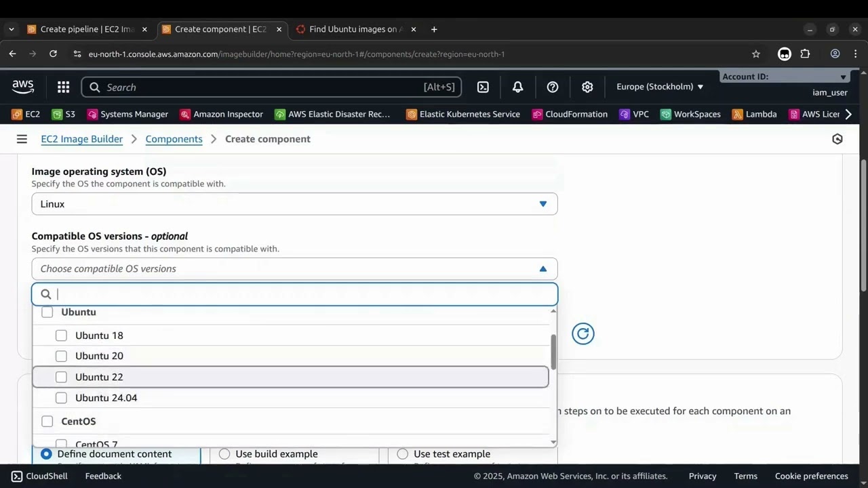
Task: Go back in browser history
Action: (x=12, y=54)
